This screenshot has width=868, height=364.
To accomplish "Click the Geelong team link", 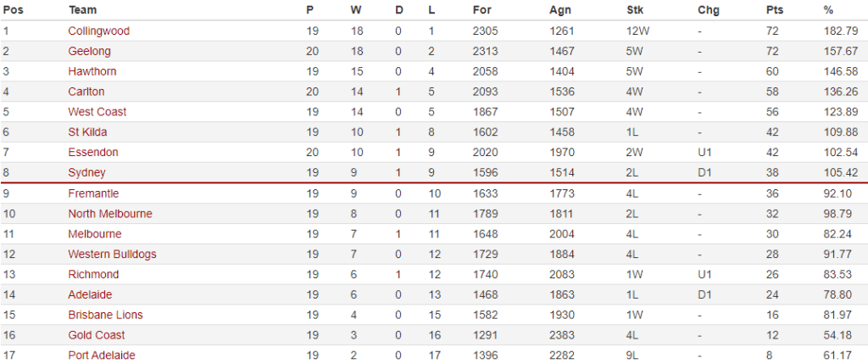I will pyautogui.click(x=89, y=51).
